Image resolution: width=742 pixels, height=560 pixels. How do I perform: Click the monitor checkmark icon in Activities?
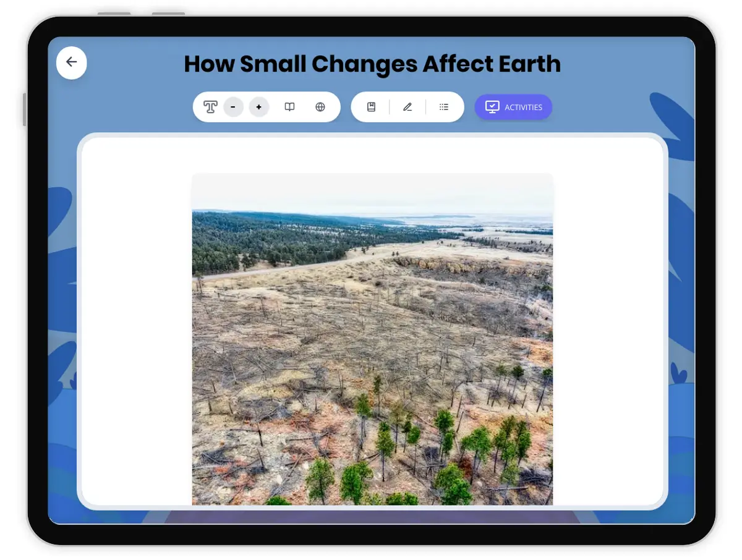click(x=492, y=107)
